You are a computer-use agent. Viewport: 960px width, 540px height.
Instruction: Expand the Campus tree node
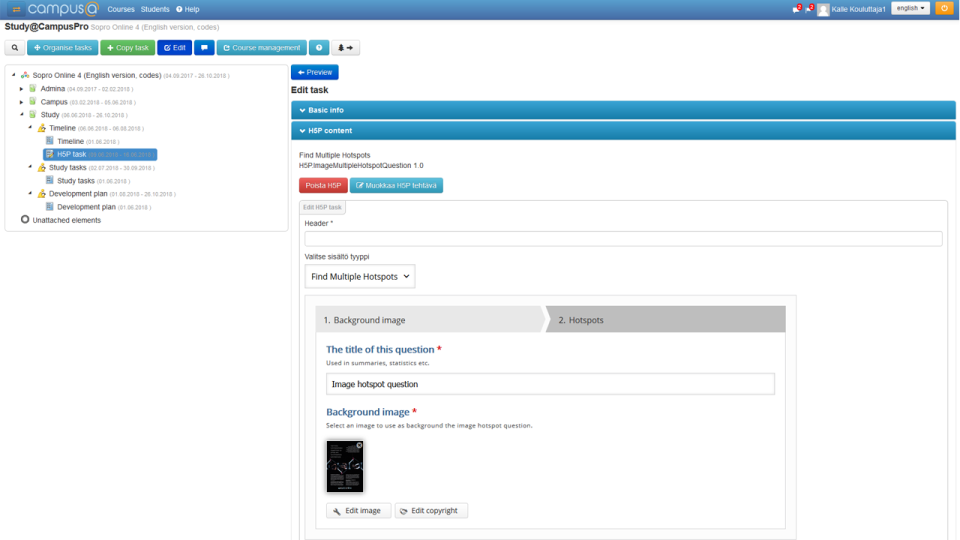point(21,102)
